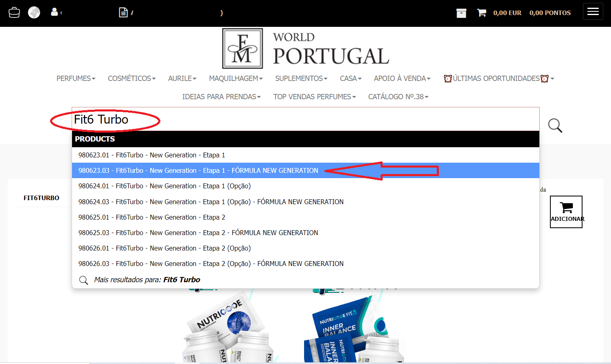Open the Suplementos dropdown

301,78
